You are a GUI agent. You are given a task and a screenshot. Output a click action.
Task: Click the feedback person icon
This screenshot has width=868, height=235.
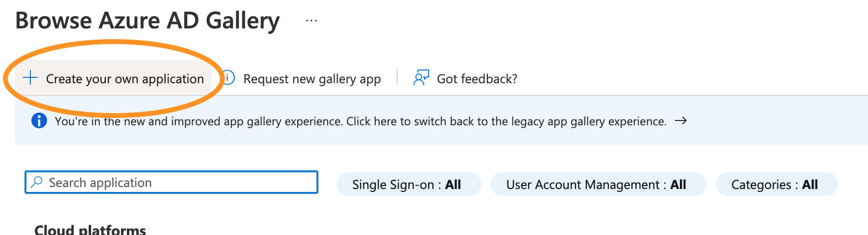tap(421, 78)
